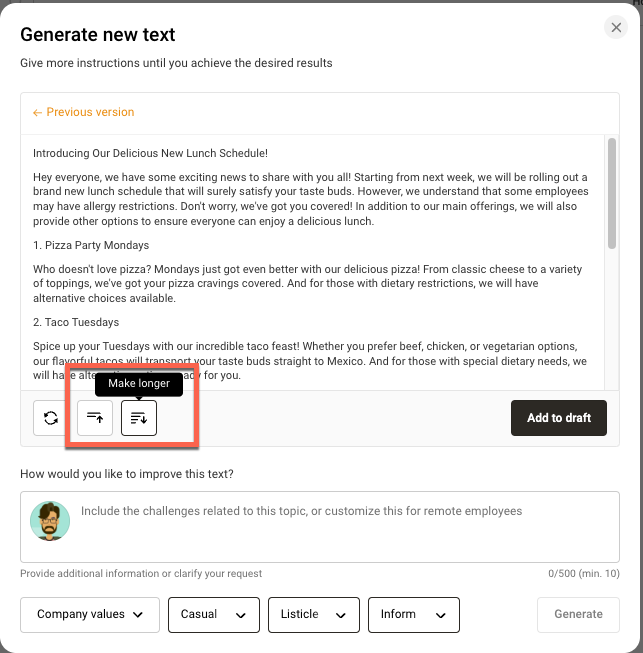Viewport: 643px width, 653px height.
Task: Open the Company values dropdown
Action: [x=89, y=614]
